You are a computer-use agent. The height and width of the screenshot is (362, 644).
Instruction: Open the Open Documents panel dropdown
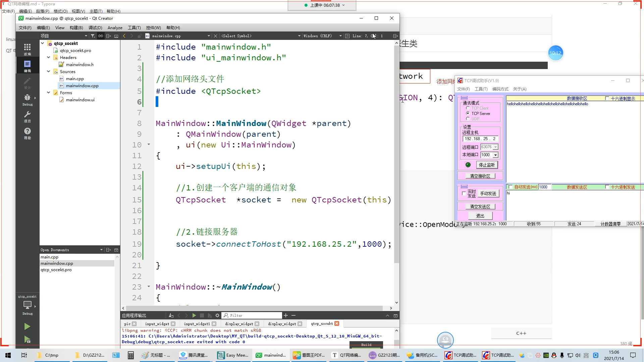pos(101,250)
